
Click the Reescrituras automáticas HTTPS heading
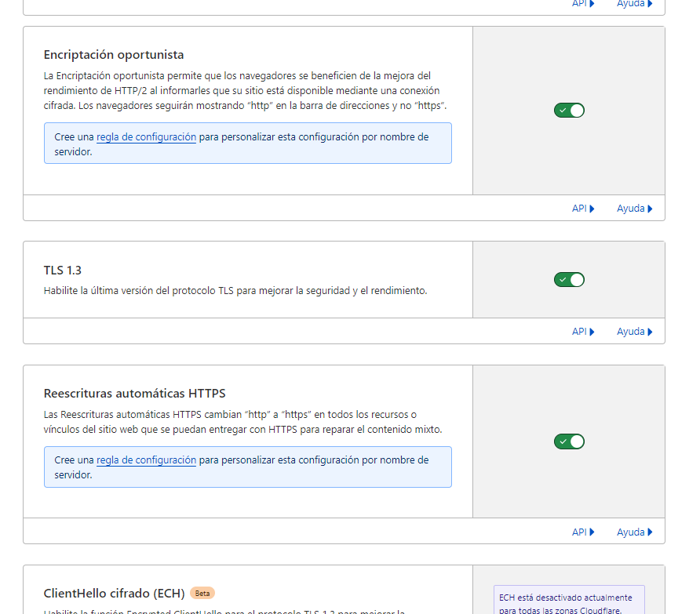(134, 394)
